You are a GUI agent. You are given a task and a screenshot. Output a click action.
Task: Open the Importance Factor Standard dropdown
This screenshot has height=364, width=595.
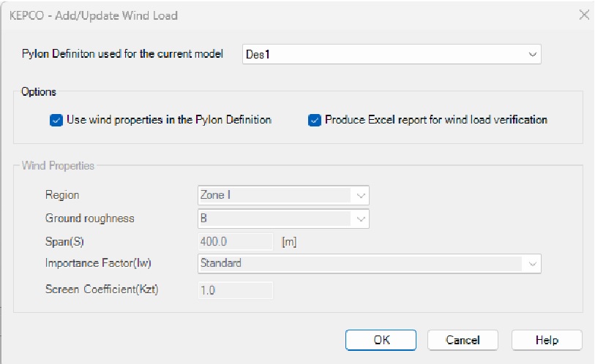click(359, 263)
